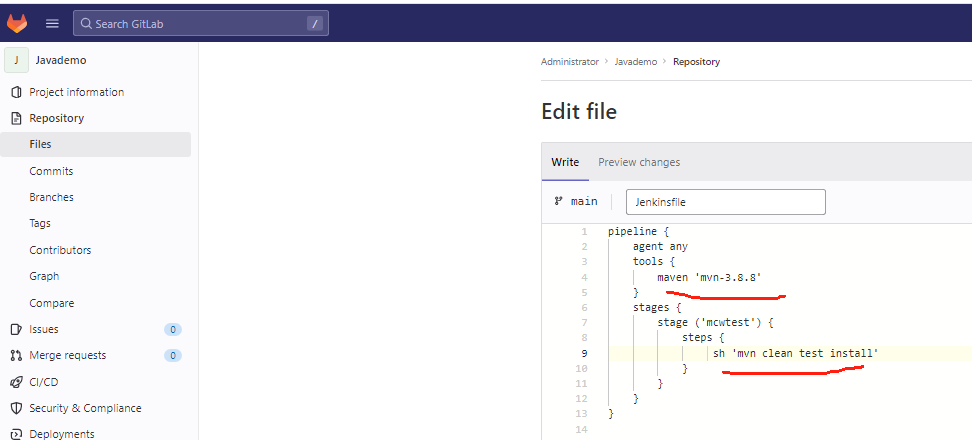
Task: Click the Edit file heading
Action: (x=579, y=112)
